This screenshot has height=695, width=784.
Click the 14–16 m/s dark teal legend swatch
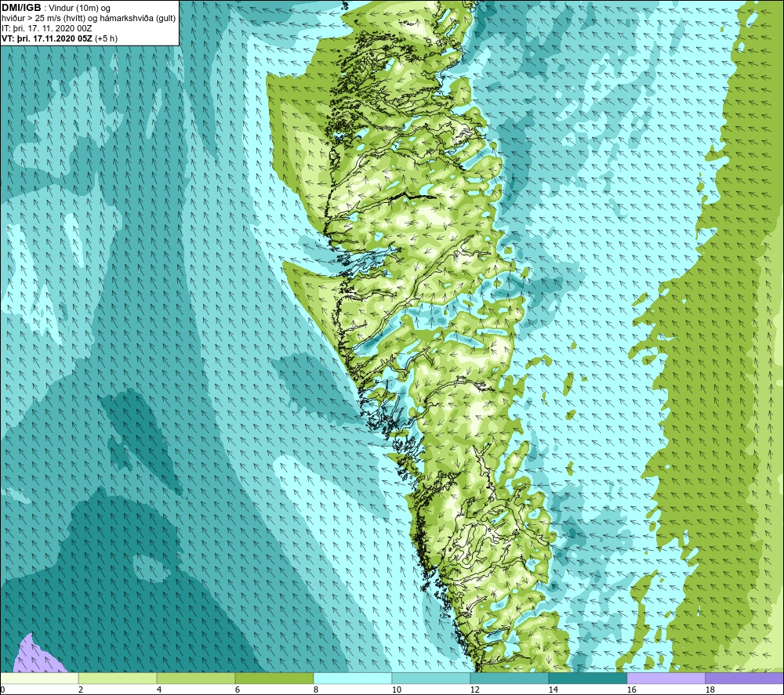tap(587, 678)
